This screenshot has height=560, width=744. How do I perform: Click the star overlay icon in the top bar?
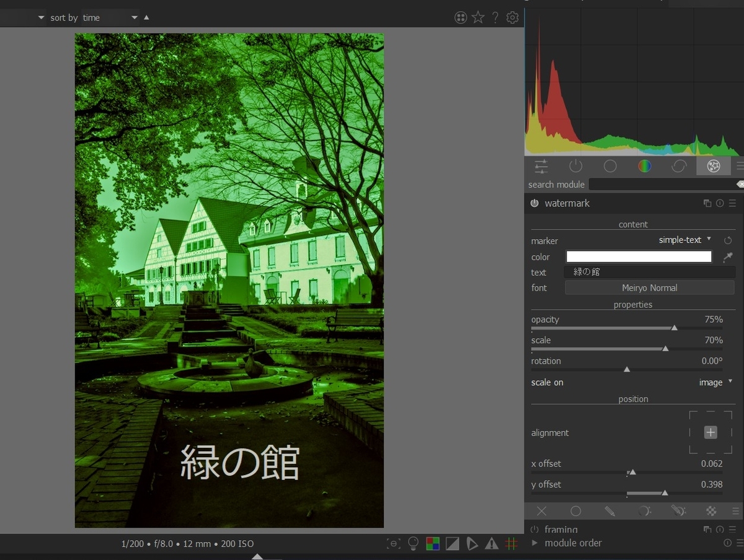(x=478, y=17)
